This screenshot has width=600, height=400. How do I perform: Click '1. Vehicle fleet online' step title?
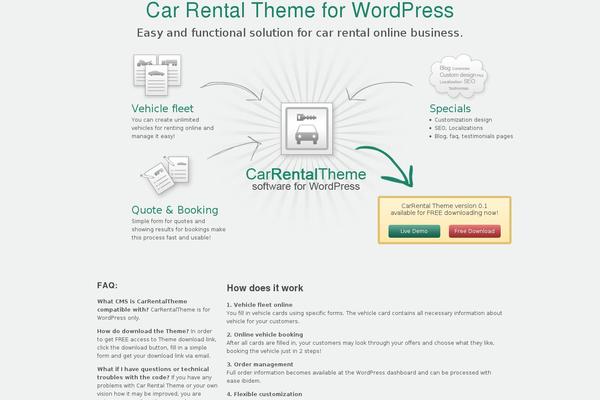click(x=259, y=305)
